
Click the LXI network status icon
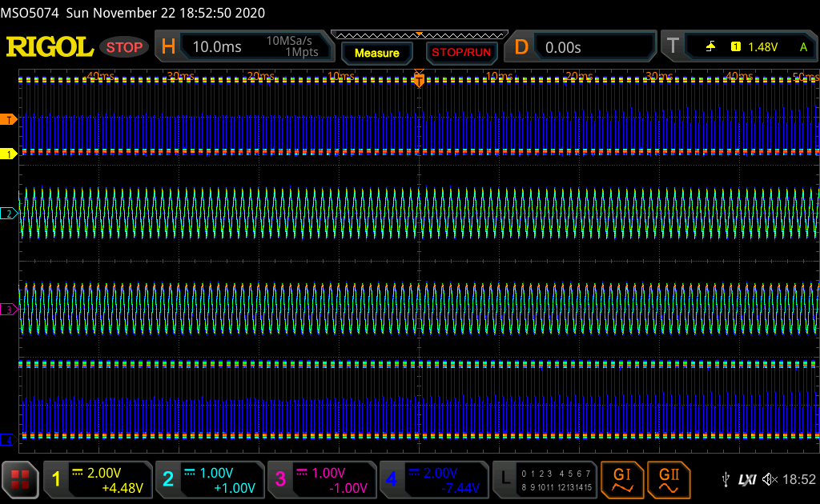click(x=747, y=479)
